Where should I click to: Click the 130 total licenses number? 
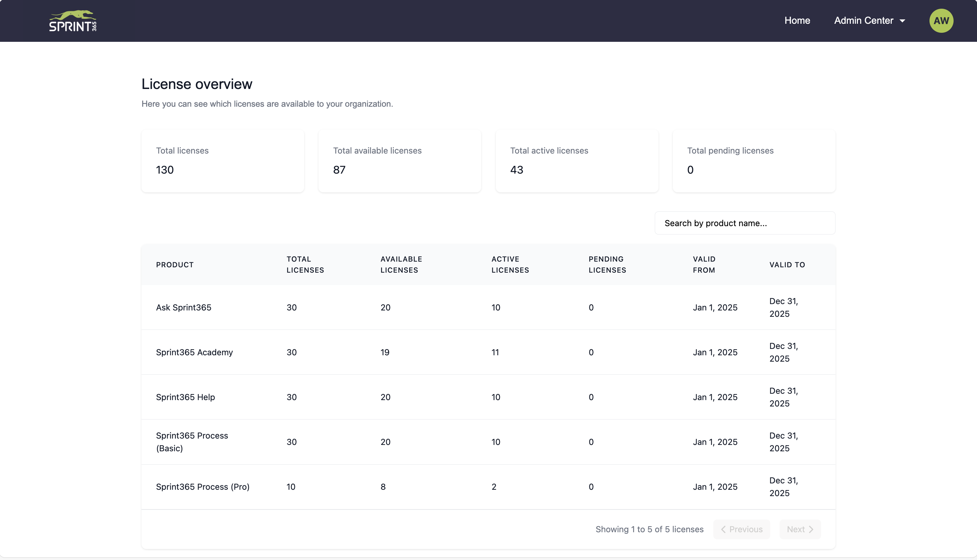point(165,170)
